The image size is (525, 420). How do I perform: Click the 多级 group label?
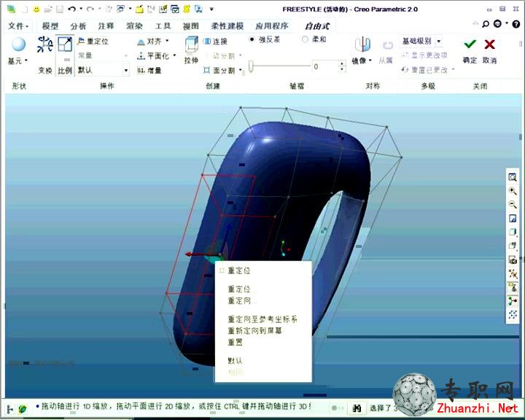pos(428,86)
